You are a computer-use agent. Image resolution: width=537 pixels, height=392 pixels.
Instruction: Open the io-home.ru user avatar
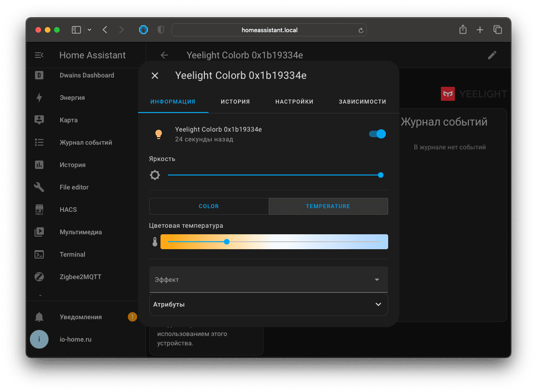39,339
